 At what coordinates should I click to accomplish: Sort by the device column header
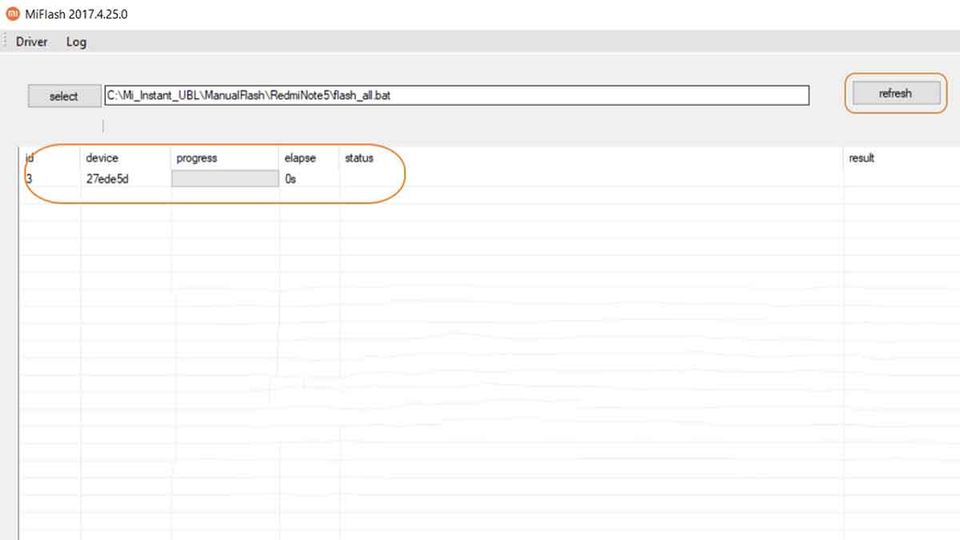[x=102, y=158]
